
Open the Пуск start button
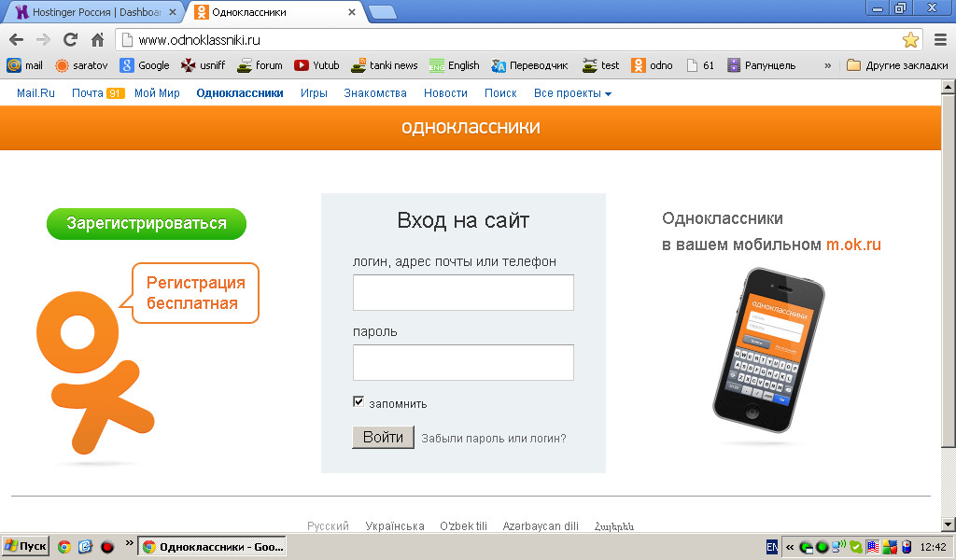[x=25, y=546]
